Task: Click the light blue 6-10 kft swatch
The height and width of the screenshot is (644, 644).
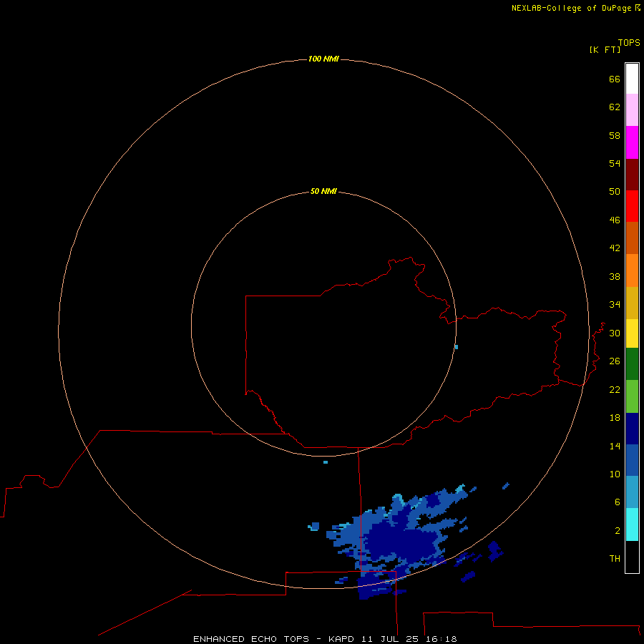Action: 632,492
